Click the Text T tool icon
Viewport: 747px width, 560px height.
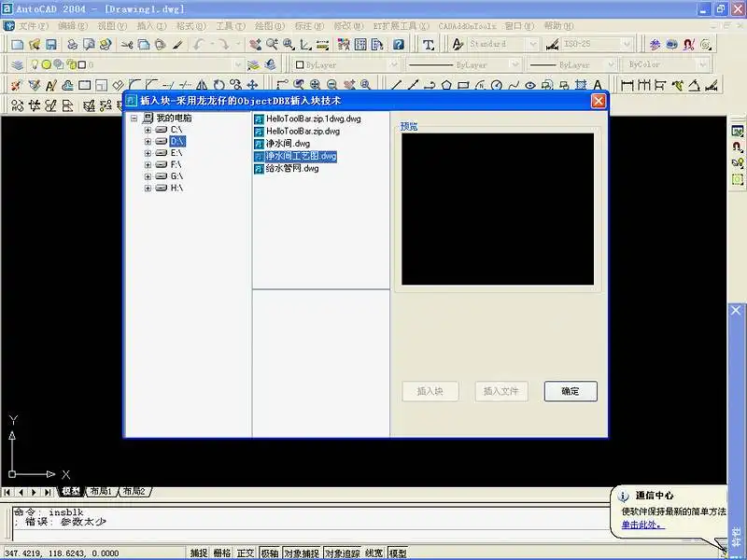pos(429,45)
